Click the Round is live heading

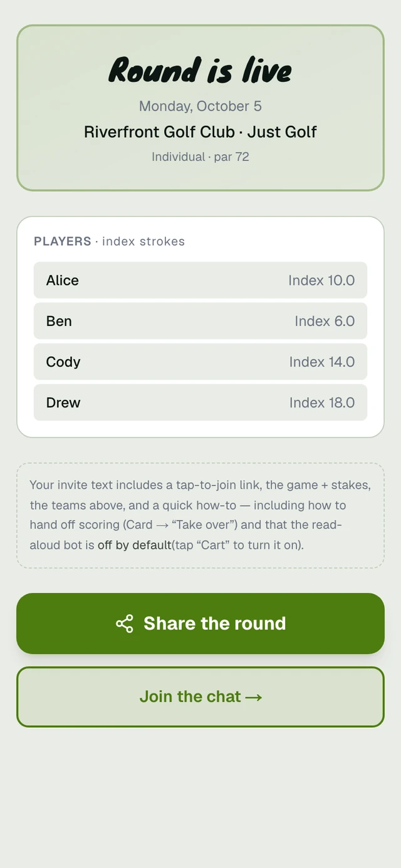coord(200,69)
